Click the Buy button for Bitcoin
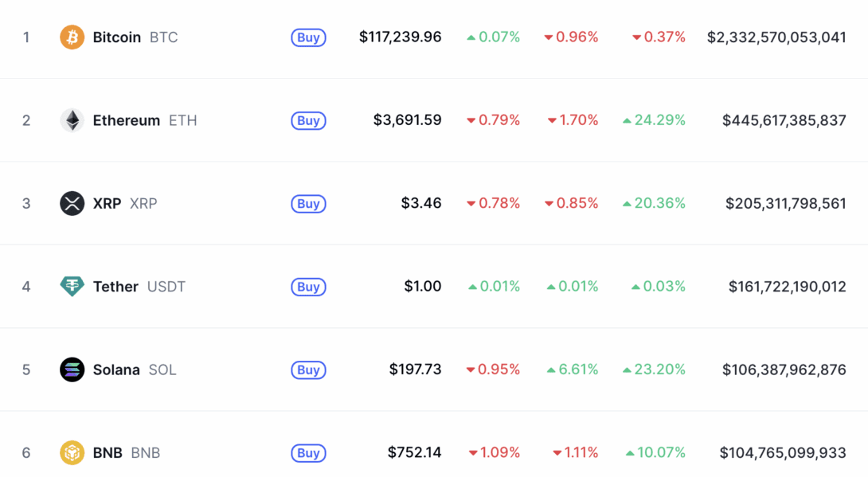Viewport: 868px width, 477px height. 308,37
